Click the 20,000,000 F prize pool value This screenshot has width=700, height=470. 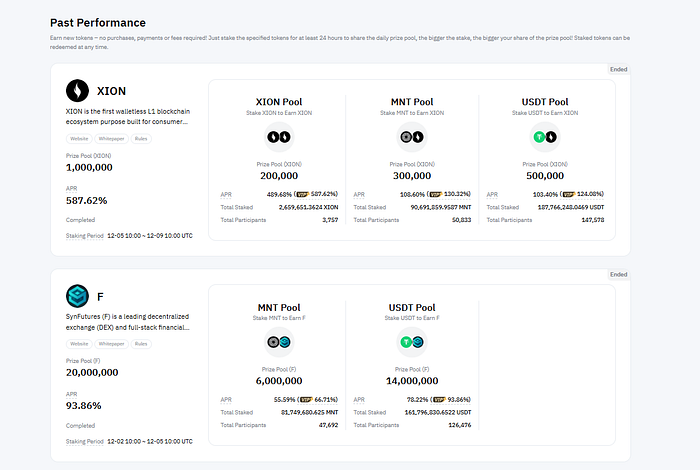pos(92,373)
